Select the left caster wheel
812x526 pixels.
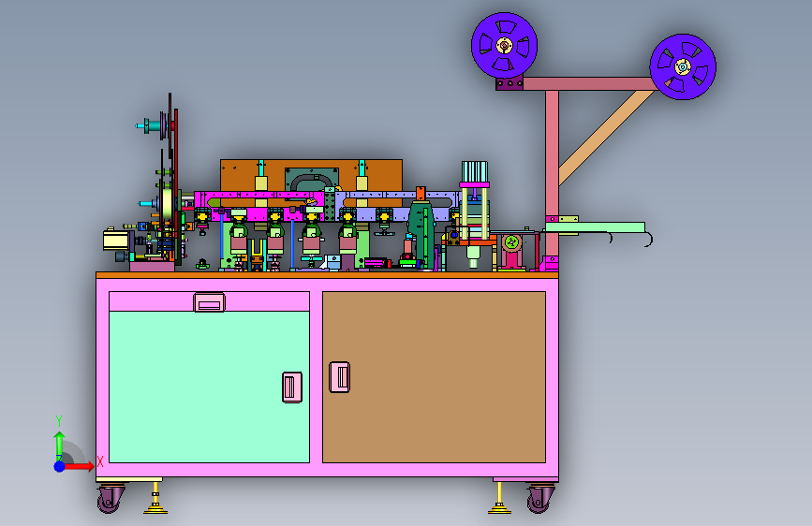[x=111, y=499]
